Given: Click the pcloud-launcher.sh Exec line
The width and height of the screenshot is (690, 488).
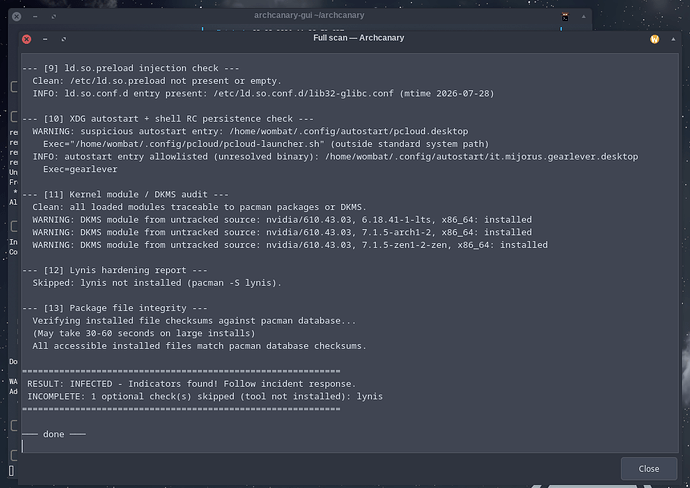Looking at the screenshot, I should pos(266,144).
